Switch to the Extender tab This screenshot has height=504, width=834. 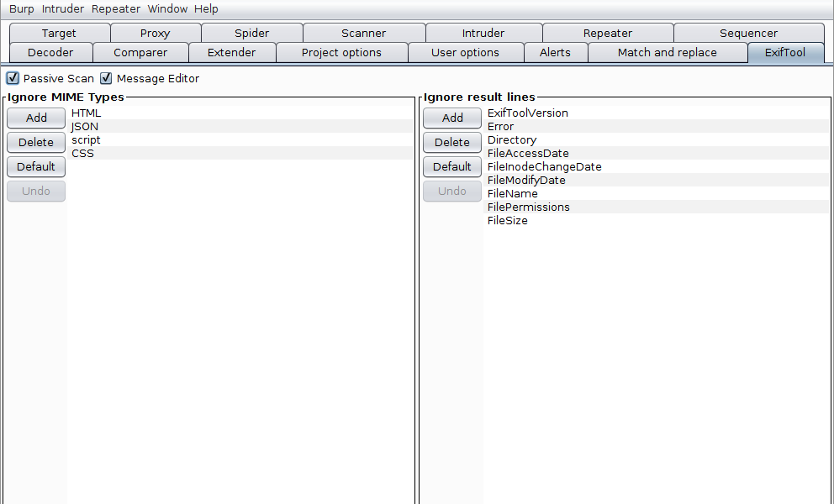(231, 53)
